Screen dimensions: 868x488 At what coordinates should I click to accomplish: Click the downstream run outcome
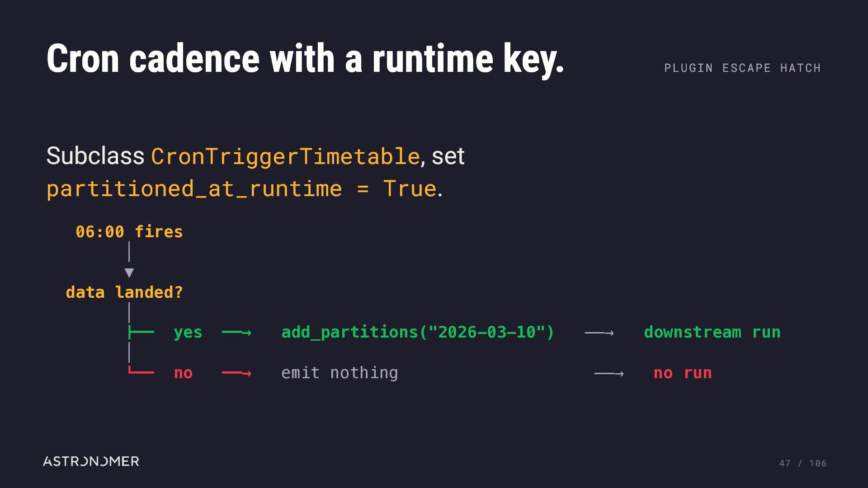(712, 332)
